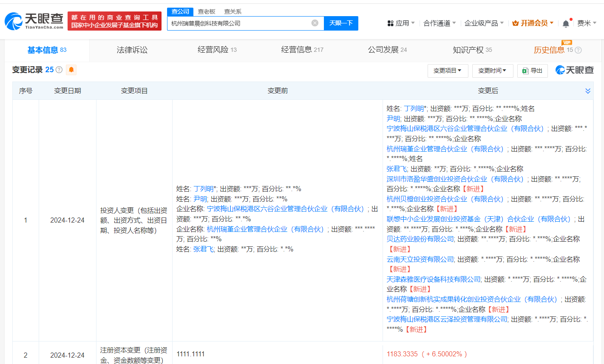
Task: Click the 变更日期 column header
Action: [x=68, y=91]
